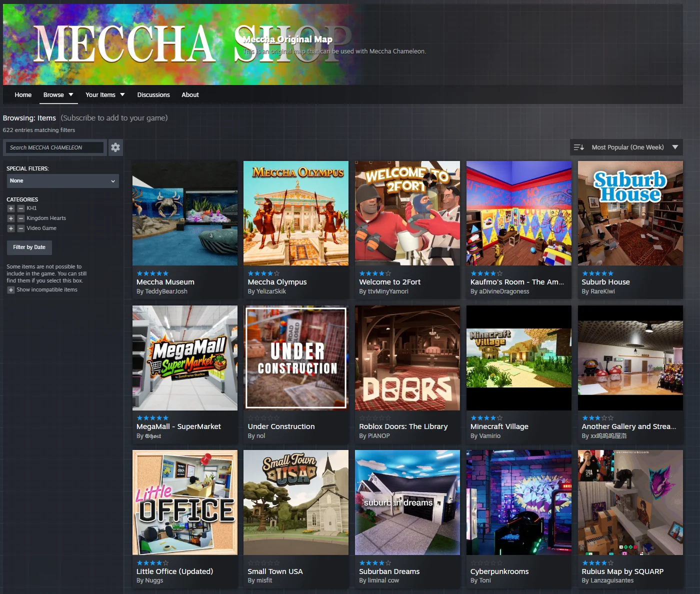Open Small Town USA thumbnail
This screenshot has width=700, height=594.
(x=296, y=502)
